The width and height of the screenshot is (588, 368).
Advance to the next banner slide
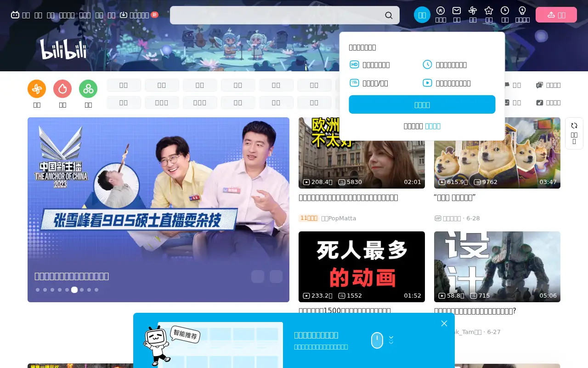(x=276, y=276)
